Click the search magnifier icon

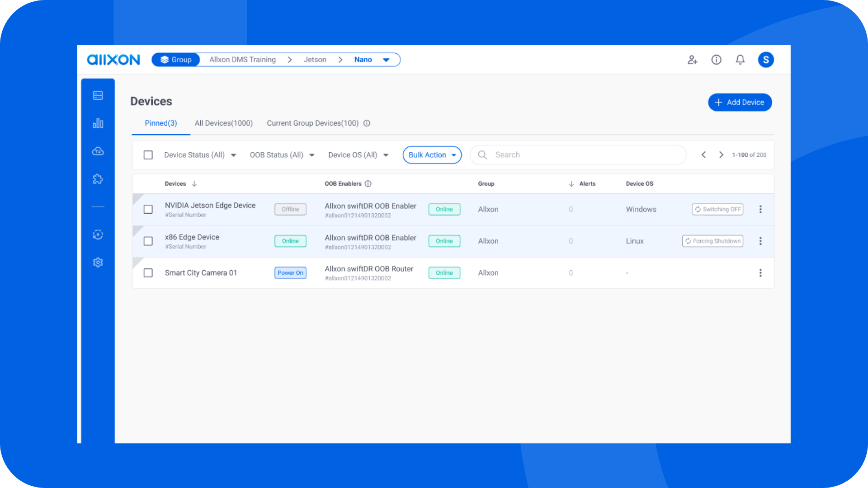[x=482, y=155]
